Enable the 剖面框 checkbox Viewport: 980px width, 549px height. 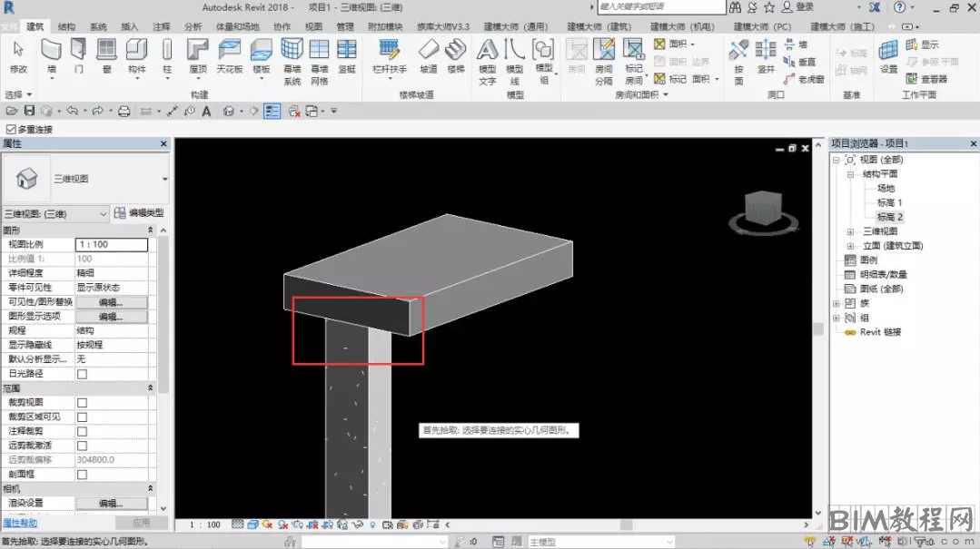click(82, 474)
